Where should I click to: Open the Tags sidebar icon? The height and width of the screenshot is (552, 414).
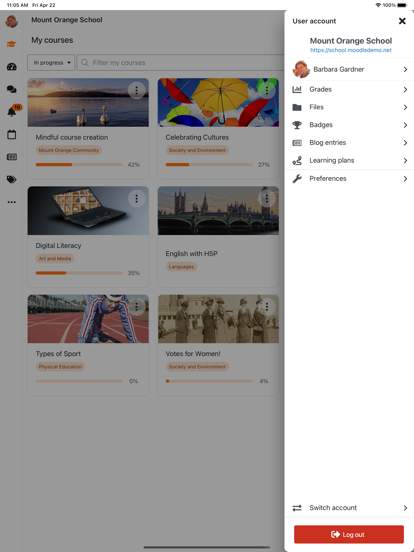click(12, 179)
